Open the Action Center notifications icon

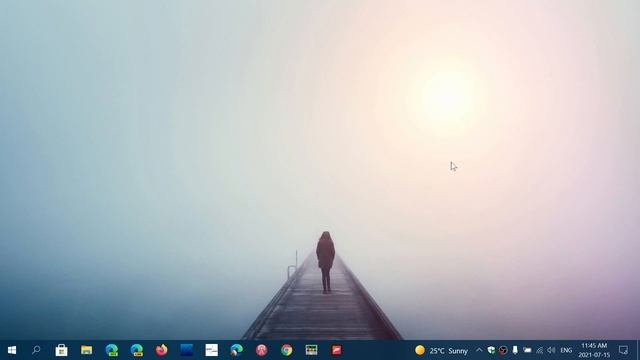coord(623,350)
